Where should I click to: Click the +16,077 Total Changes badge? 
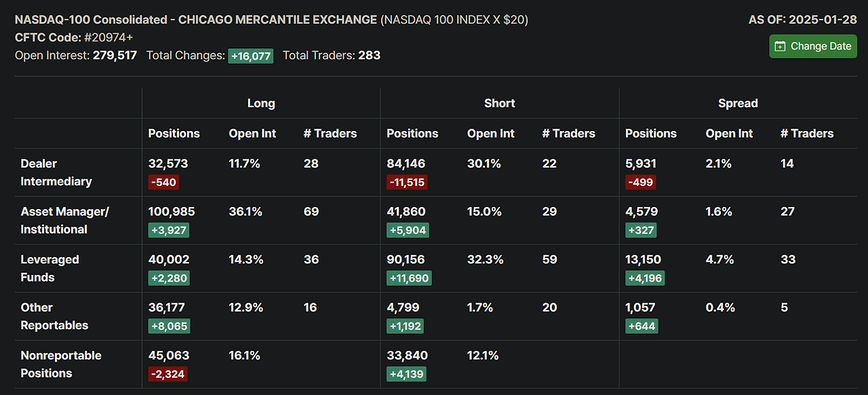coord(250,56)
